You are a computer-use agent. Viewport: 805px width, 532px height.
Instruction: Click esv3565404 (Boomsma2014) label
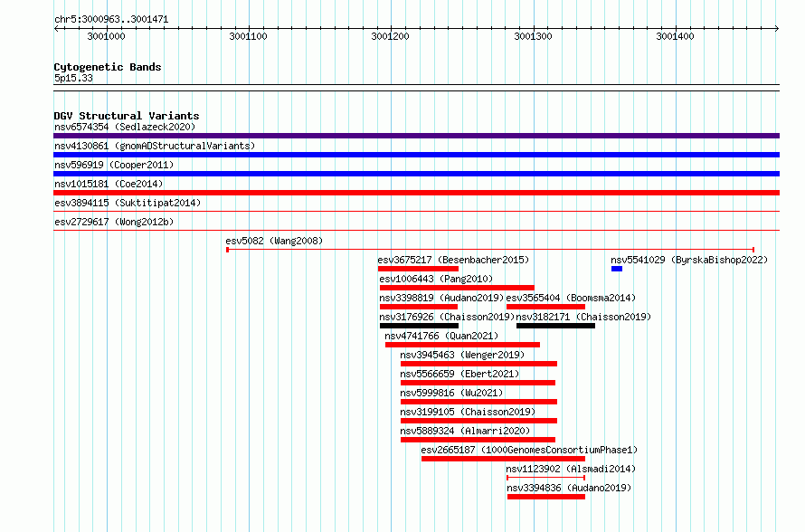coord(571,298)
